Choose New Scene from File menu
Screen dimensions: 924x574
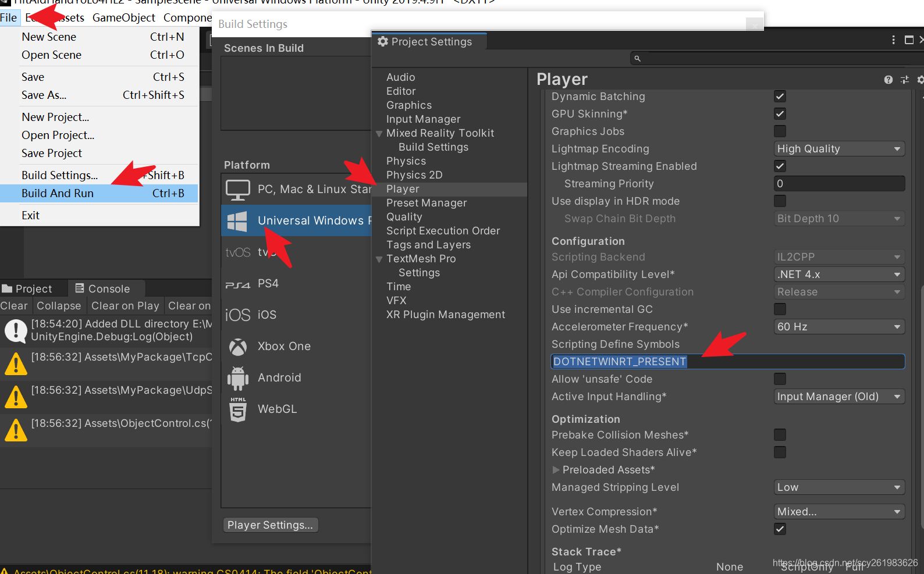pos(99,37)
